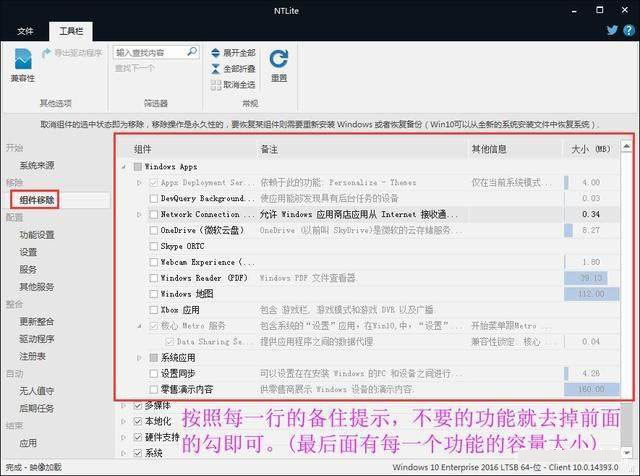The width and height of the screenshot is (640, 476).
Task: Open the Twitter bird icon
Action: (612, 30)
